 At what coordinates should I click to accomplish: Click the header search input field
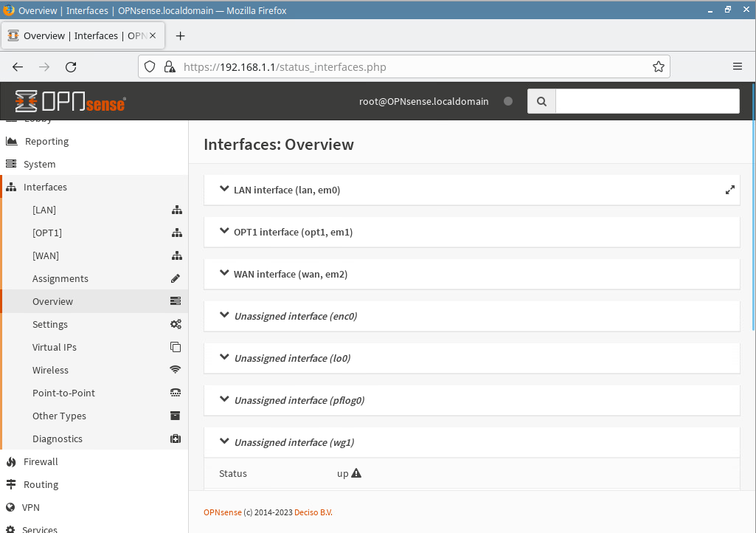(647, 101)
